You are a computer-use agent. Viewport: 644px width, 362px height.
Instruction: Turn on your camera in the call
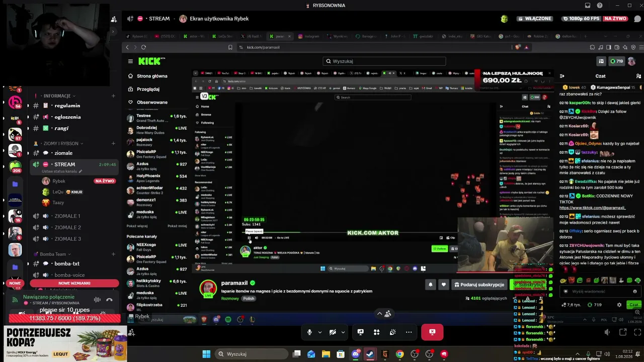coord(333,332)
